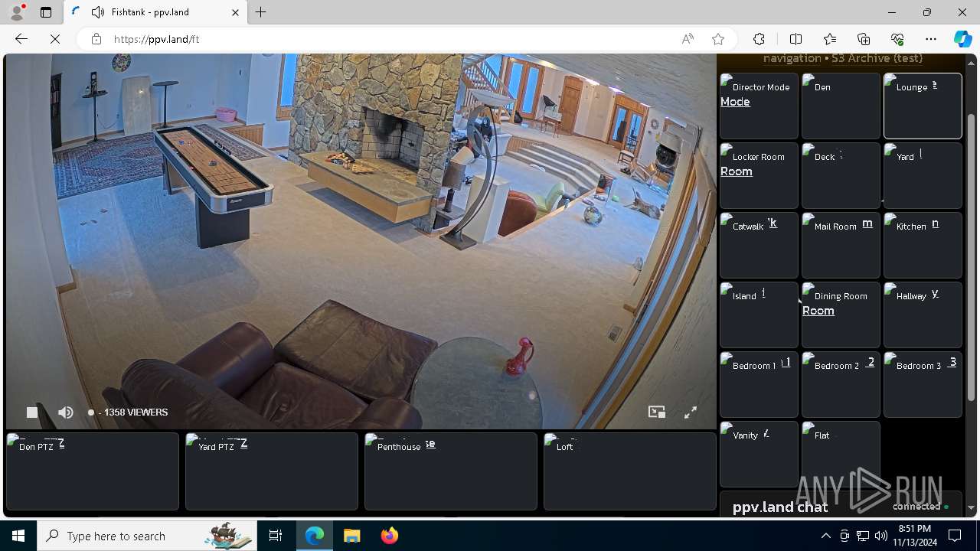Open the Den PTZ camera

[93, 471]
